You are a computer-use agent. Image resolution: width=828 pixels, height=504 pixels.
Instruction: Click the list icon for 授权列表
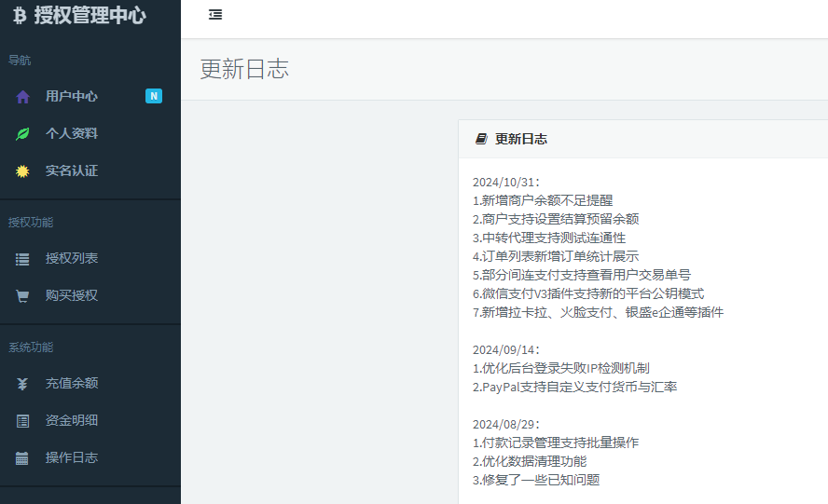tap(22, 259)
